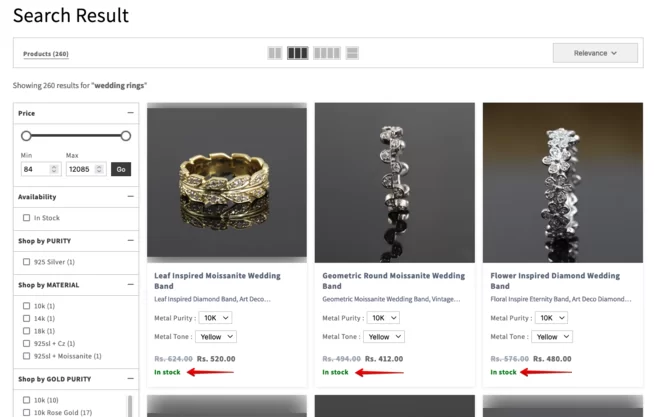Click the gold purity list scrollbar
654x417 pixels.
pyautogui.click(x=130, y=406)
